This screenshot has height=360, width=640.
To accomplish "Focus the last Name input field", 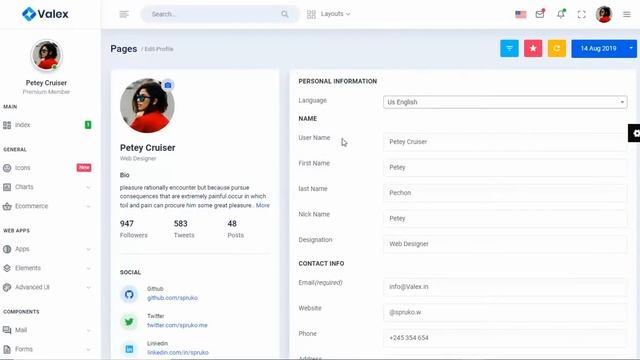I will pos(505,193).
